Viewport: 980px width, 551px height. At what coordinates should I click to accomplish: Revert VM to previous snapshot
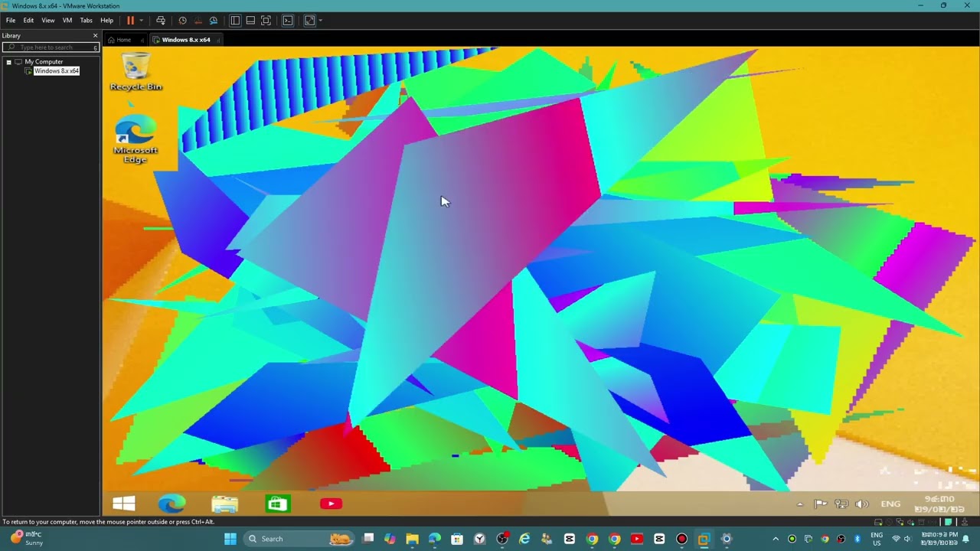coord(198,21)
